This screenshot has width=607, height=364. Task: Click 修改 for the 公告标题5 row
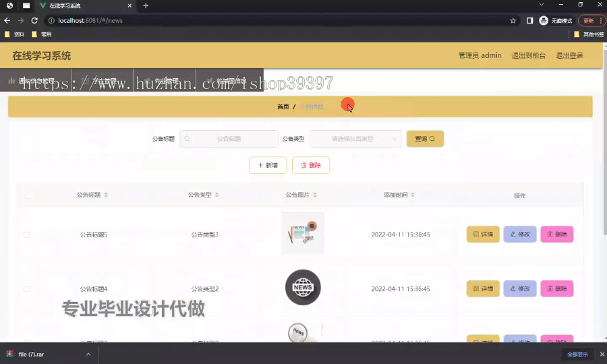pos(520,235)
